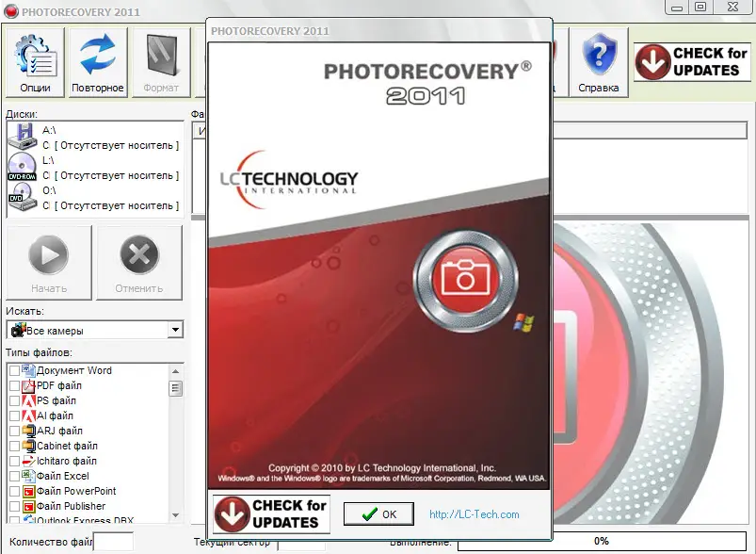Screen dimensions: 756x554
Task: Click the file types list scroll up arrow
Action: 175,371
